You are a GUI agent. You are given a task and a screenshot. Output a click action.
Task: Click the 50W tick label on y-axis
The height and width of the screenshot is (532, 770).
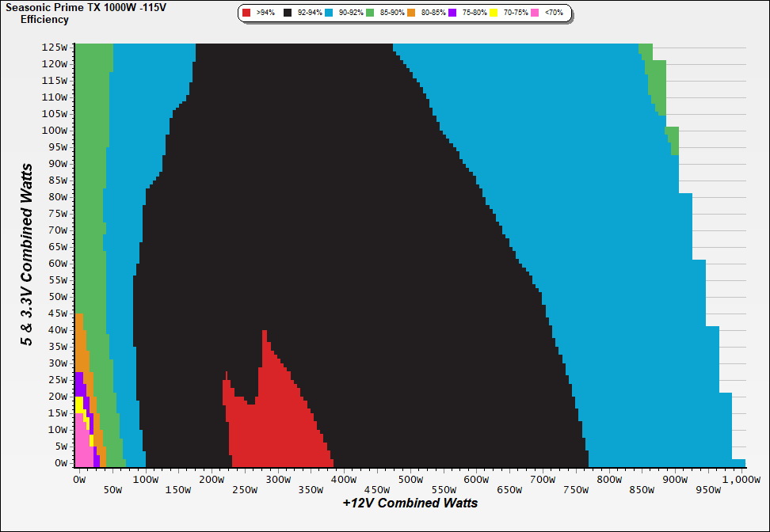pyautogui.click(x=55, y=296)
